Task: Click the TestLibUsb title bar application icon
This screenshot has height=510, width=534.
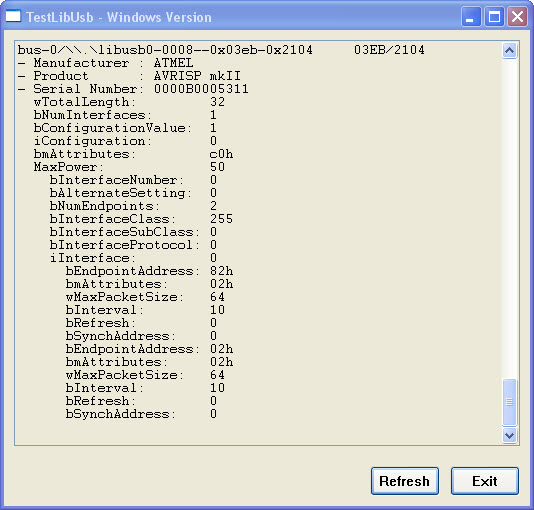Action: (x=13, y=16)
